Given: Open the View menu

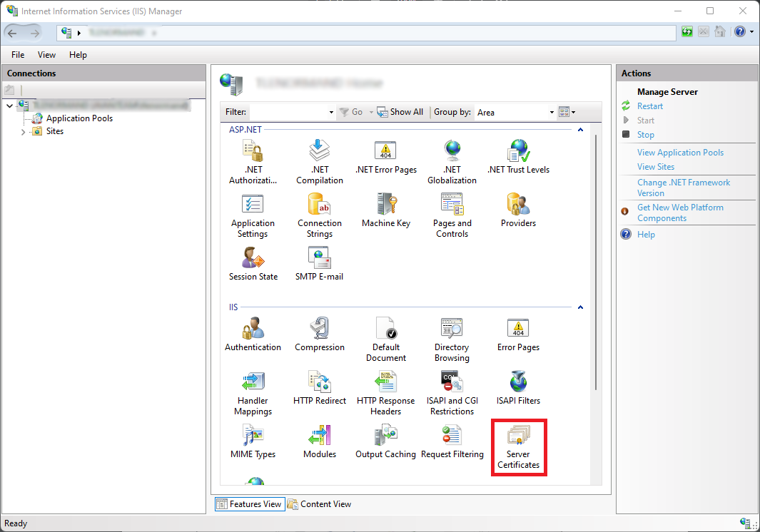Looking at the screenshot, I should 46,55.
